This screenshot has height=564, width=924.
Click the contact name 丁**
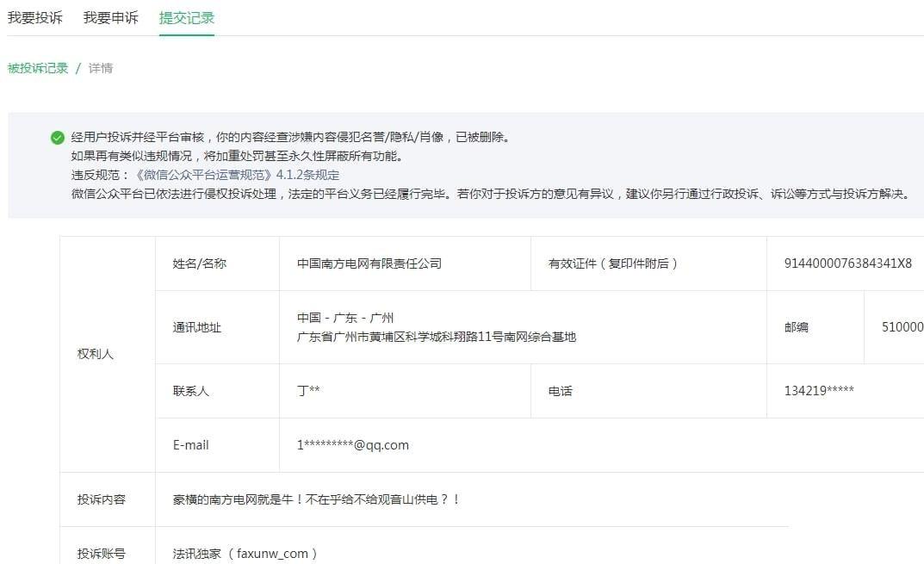click(x=308, y=391)
